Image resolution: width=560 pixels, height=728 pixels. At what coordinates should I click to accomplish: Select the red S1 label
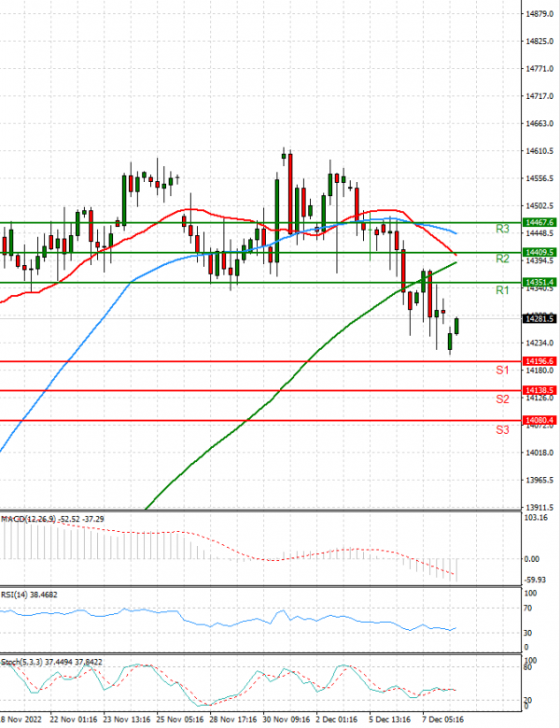[x=502, y=370]
